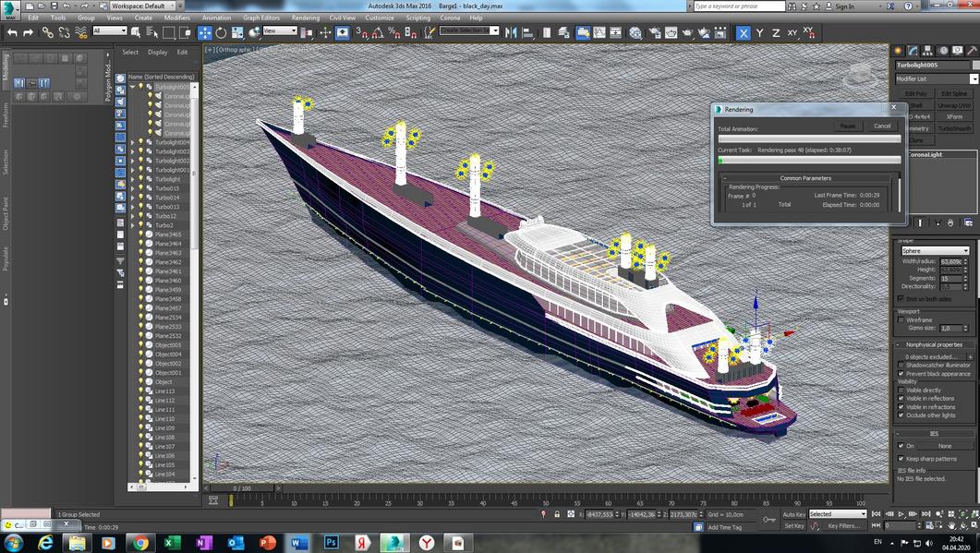Viewport: 980px width, 553px height.
Task: Open the Corona menu
Action: [x=450, y=18]
